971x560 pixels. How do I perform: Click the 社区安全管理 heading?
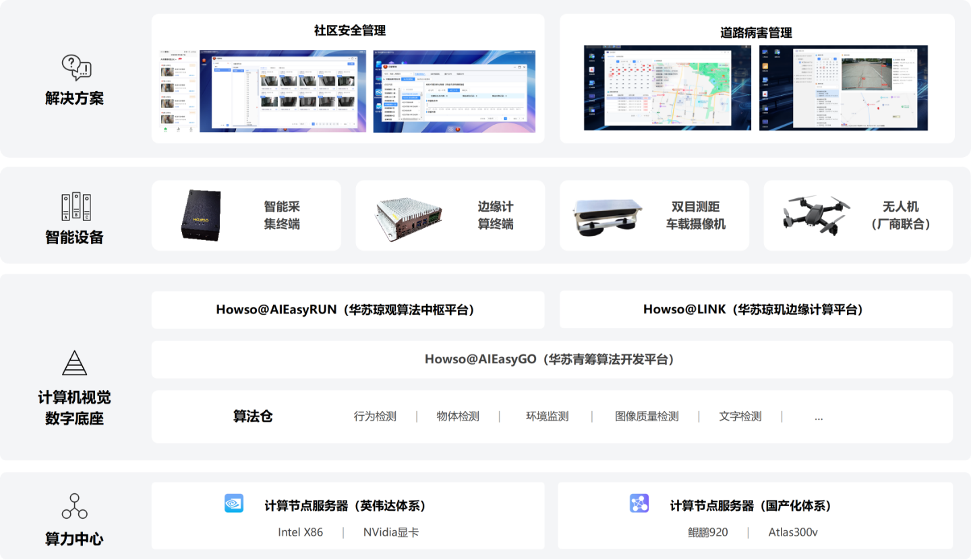tap(349, 30)
